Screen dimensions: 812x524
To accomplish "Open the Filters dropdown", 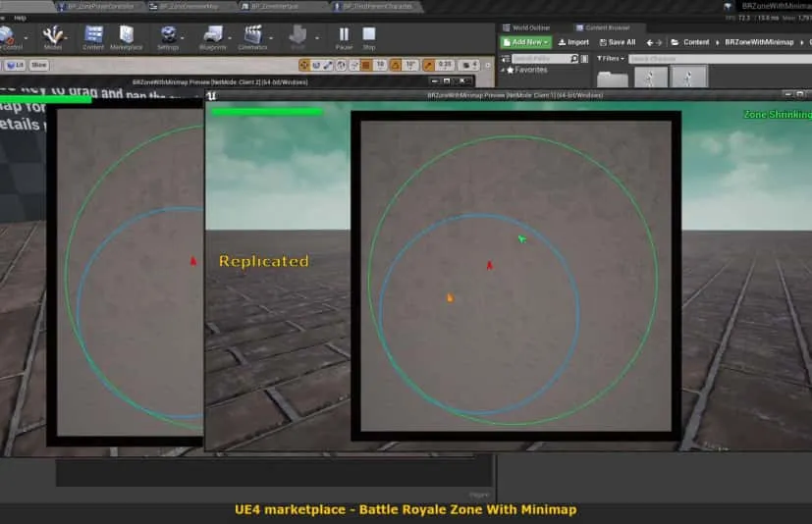I will 611,59.
